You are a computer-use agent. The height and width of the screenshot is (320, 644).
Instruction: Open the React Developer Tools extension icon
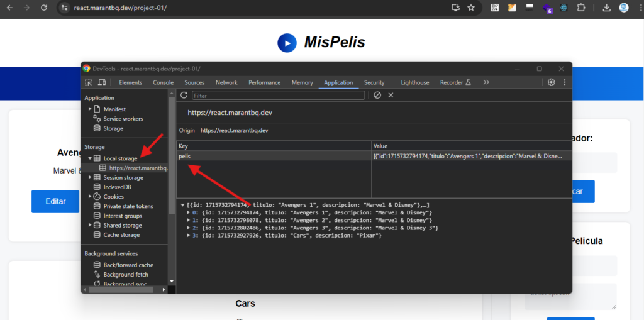[563, 8]
